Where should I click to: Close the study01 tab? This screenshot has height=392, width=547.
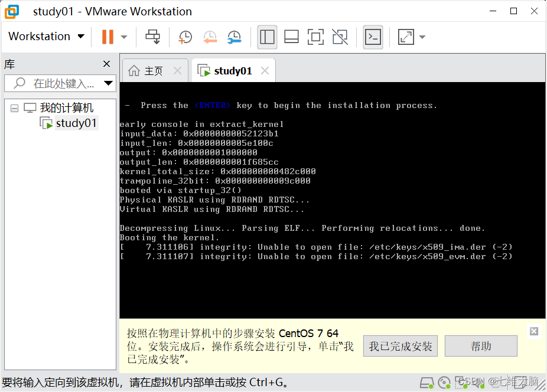(265, 71)
